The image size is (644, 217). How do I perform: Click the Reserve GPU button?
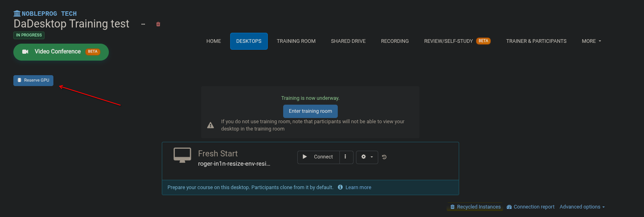click(x=33, y=80)
